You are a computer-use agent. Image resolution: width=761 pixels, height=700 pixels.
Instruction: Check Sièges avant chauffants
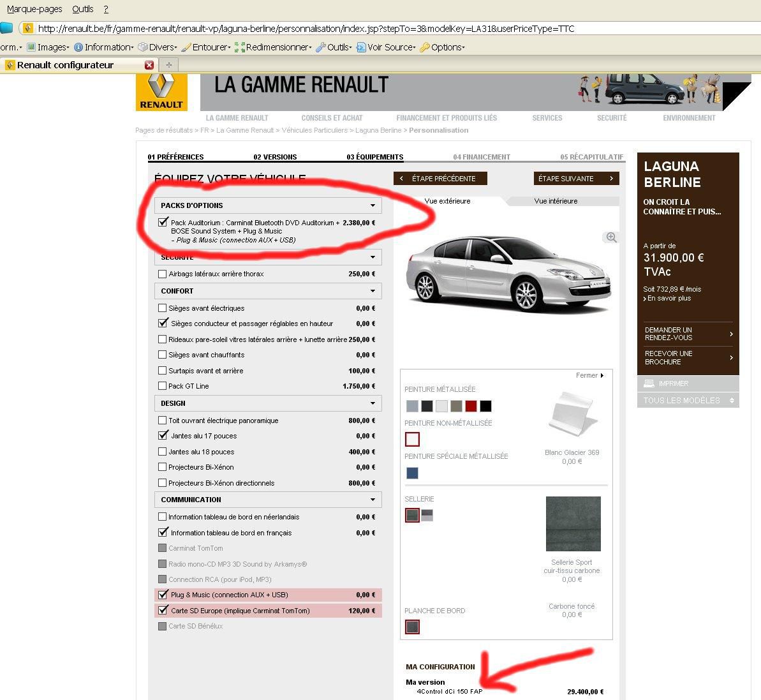pyautogui.click(x=163, y=355)
